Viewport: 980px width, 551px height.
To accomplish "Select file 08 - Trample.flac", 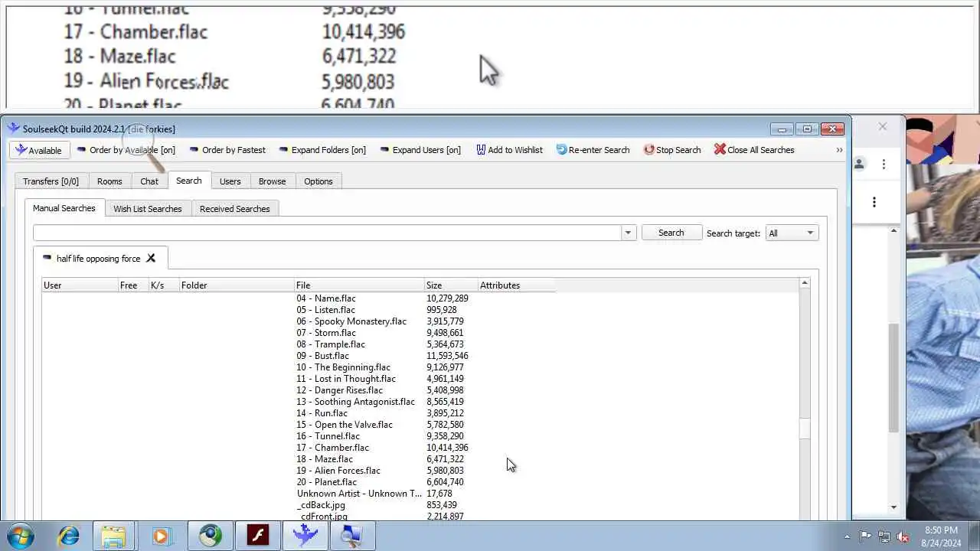I will click(331, 344).
